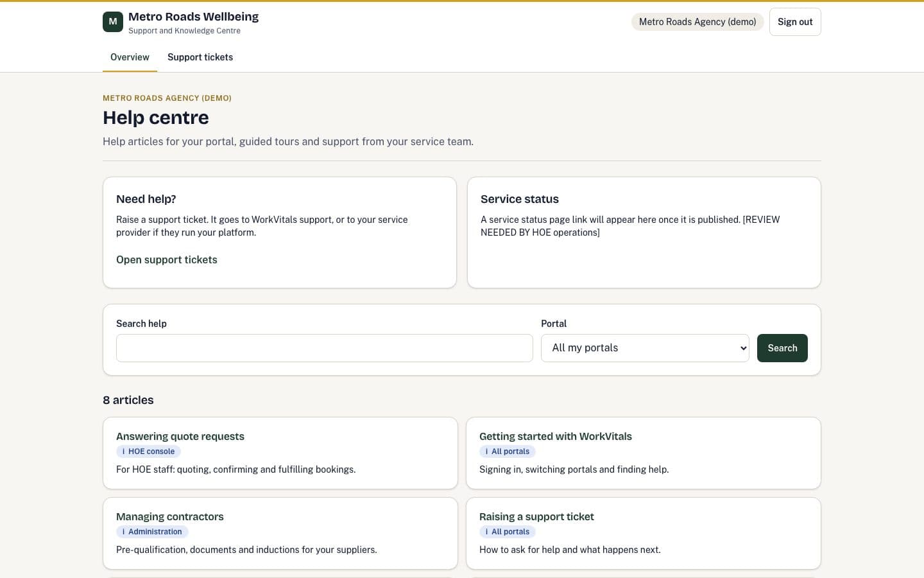Open the Support tickets tab
924x578 pixels.
(x=200, y=57)
